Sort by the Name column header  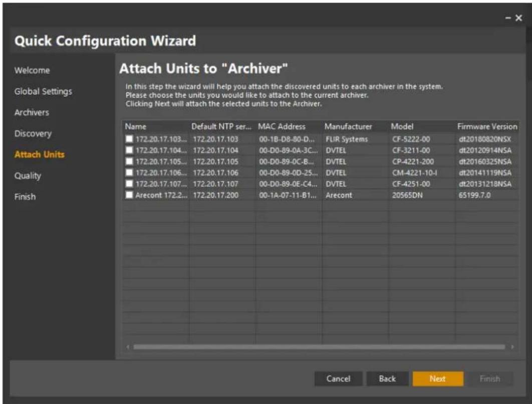(156, 127)
